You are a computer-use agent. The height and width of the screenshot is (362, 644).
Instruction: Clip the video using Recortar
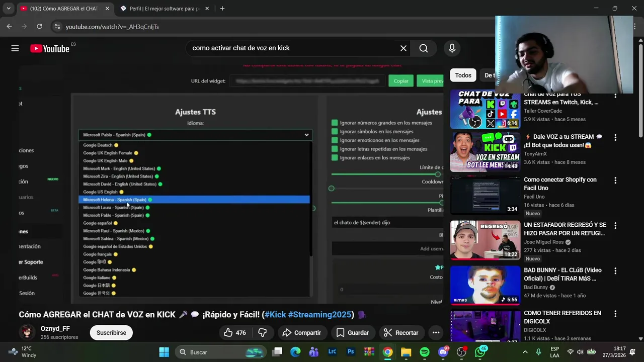[x=400, y=333]
